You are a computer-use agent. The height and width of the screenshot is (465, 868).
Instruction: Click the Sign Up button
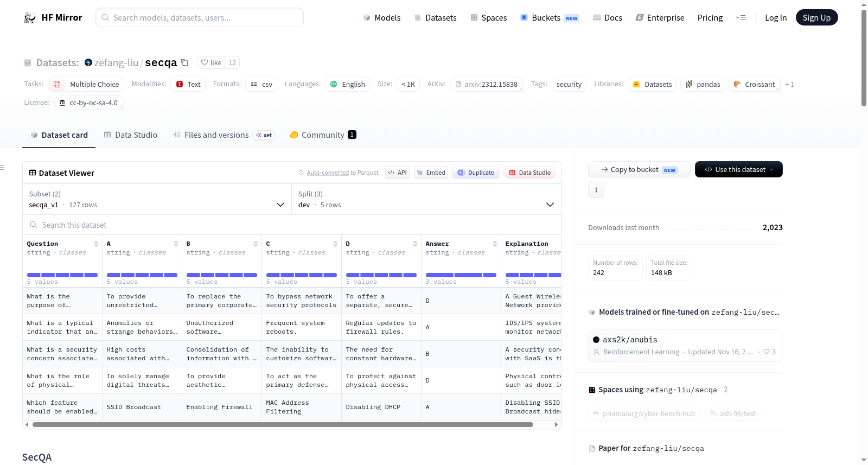pos(816,18)
